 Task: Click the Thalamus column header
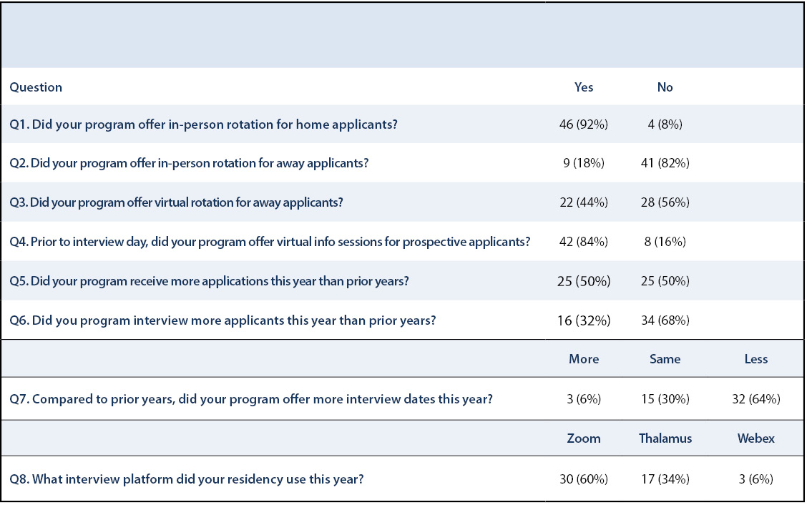[665, 438]
